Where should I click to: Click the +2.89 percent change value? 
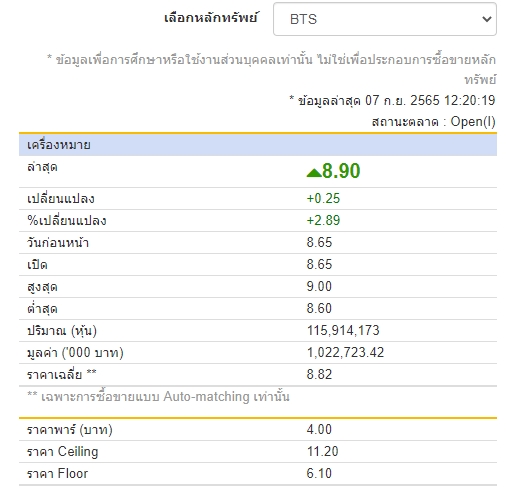click(x=323, y=220)
